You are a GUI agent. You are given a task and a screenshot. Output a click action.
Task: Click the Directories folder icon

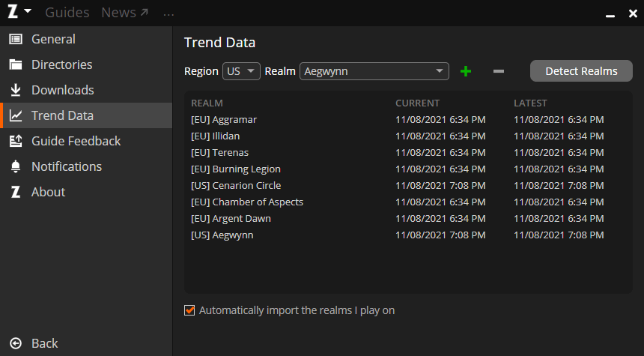click(x=16, y=64)
